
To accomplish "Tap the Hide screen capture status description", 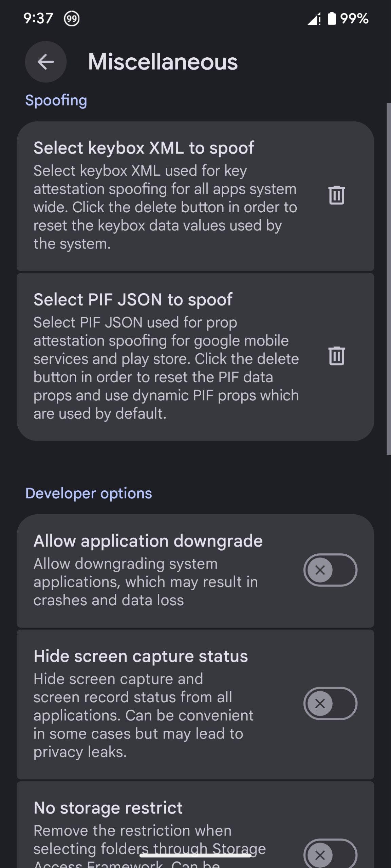I will click(x=143, y=715).
